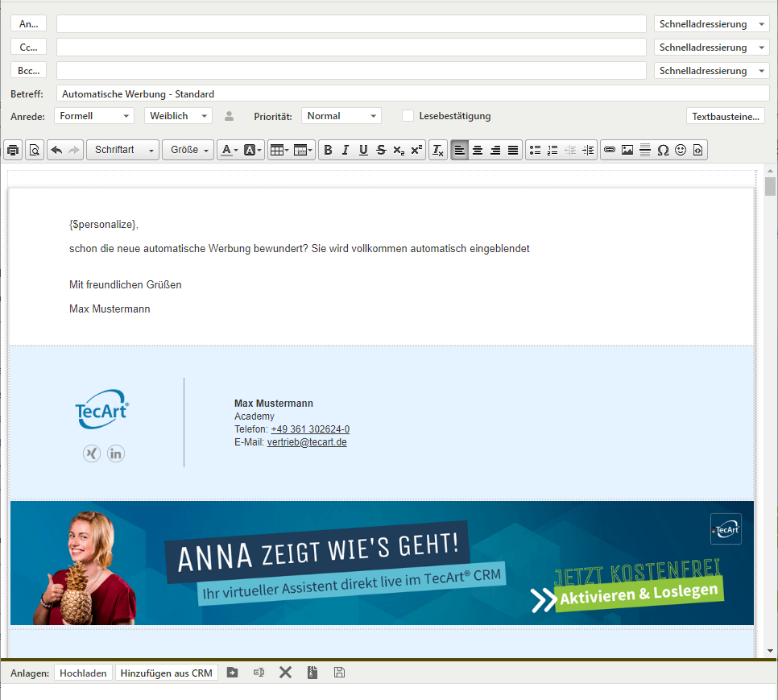
Task: Open the Anrede Formell dropdown
Action: pos(93,116)
